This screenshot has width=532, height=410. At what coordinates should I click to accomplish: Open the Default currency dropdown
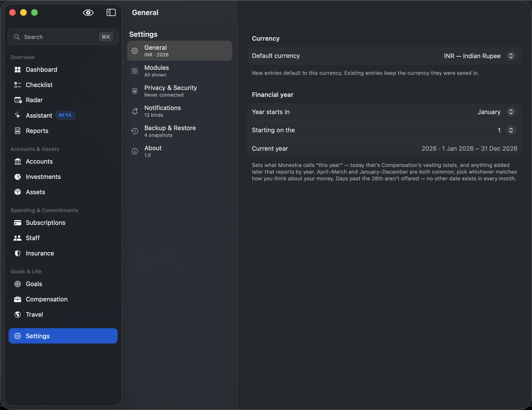point(511,56)
